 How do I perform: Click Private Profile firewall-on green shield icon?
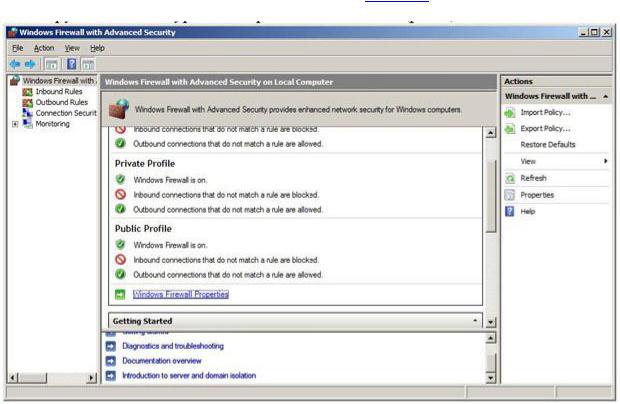tap(120, 179)
